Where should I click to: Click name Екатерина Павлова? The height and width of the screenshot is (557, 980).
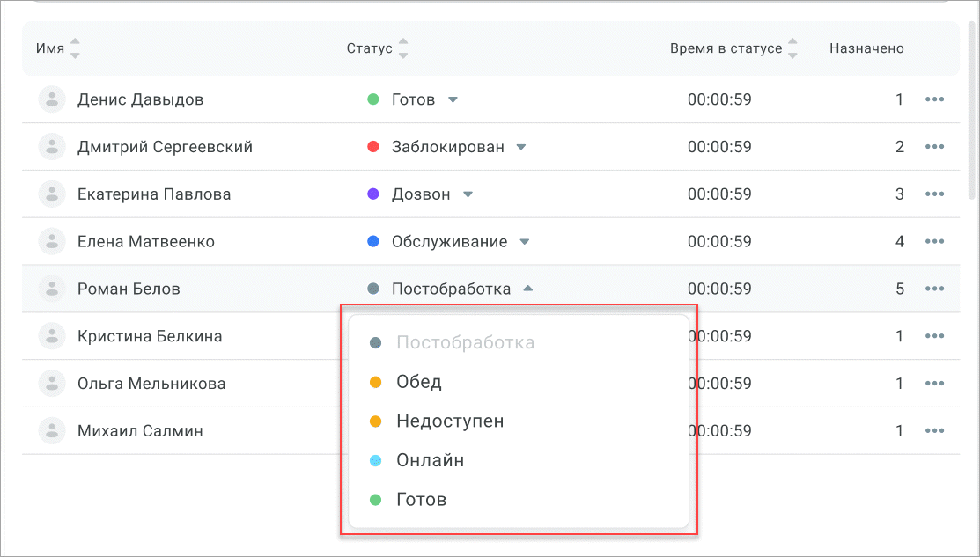pos(154,194)
